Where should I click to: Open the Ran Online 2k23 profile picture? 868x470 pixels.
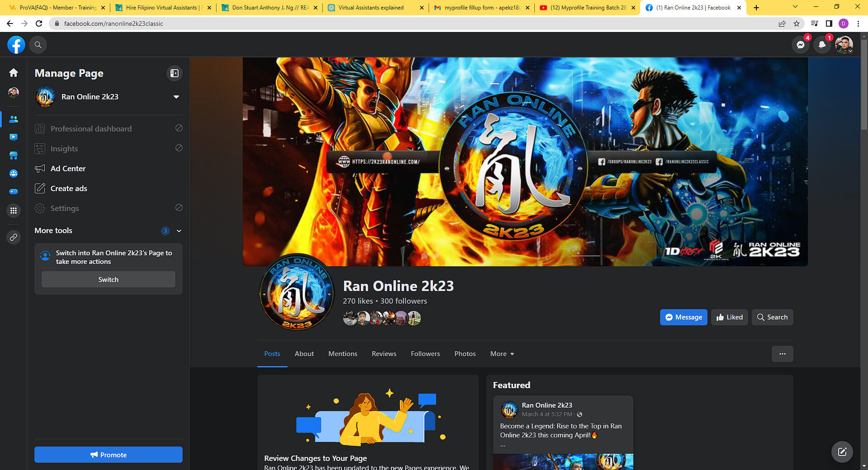pos(297,292)
